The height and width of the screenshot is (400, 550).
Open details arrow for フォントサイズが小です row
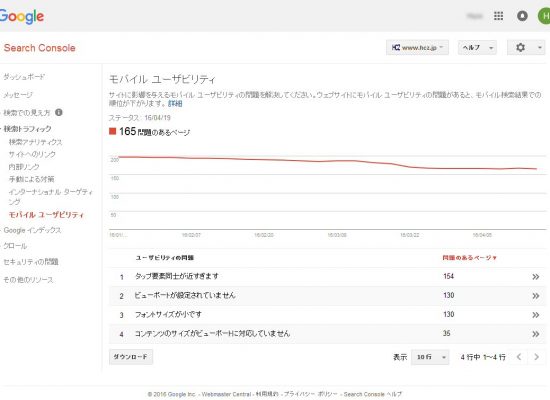(x=536, y=315)
